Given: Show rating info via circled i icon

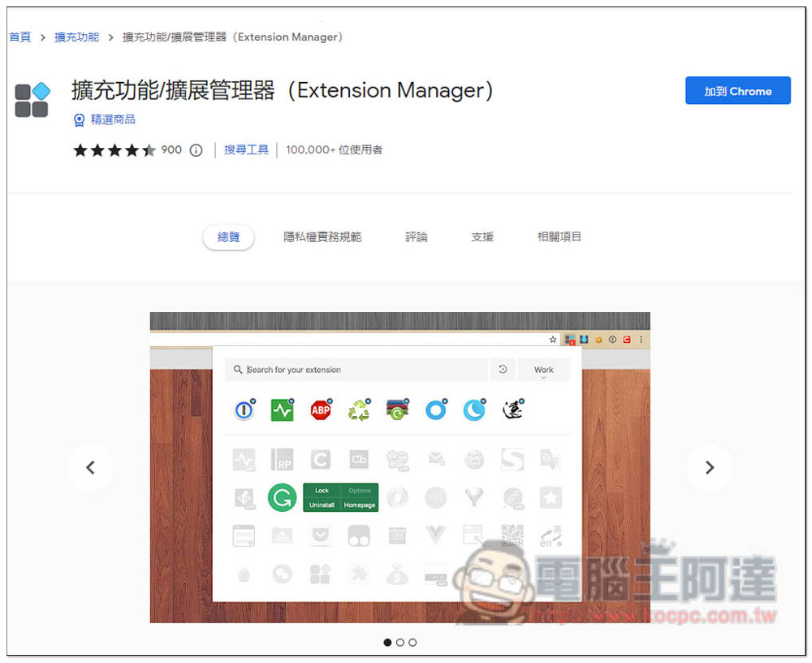Looking at the screenshot, I should tap(196, 150).
